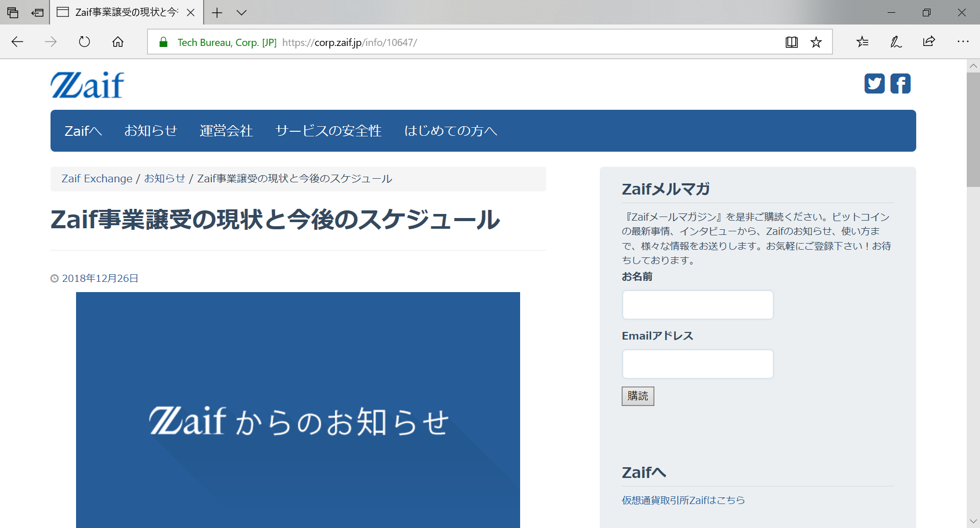The height and width of the screenshot is (528, 980).
Task: Open お知らせ navigation menu item
Action: (151, 131)
